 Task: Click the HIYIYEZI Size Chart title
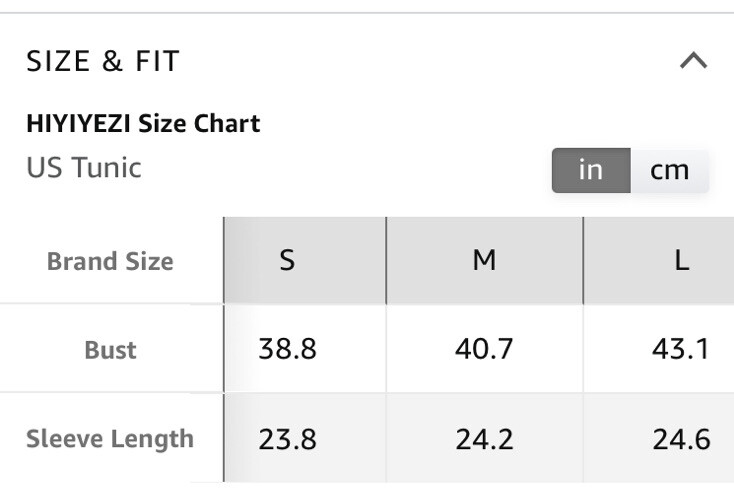143,124
